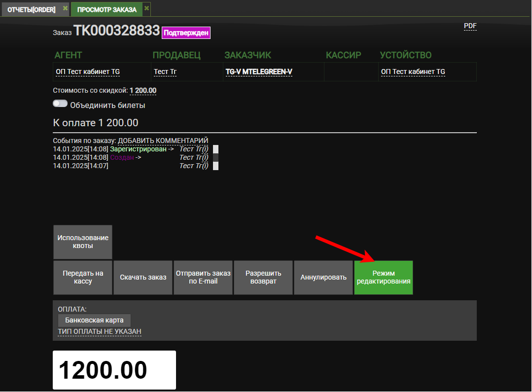Open the PDF link
Screen dimensions: 532x392
pyautogui.click(x=470, y=26)
